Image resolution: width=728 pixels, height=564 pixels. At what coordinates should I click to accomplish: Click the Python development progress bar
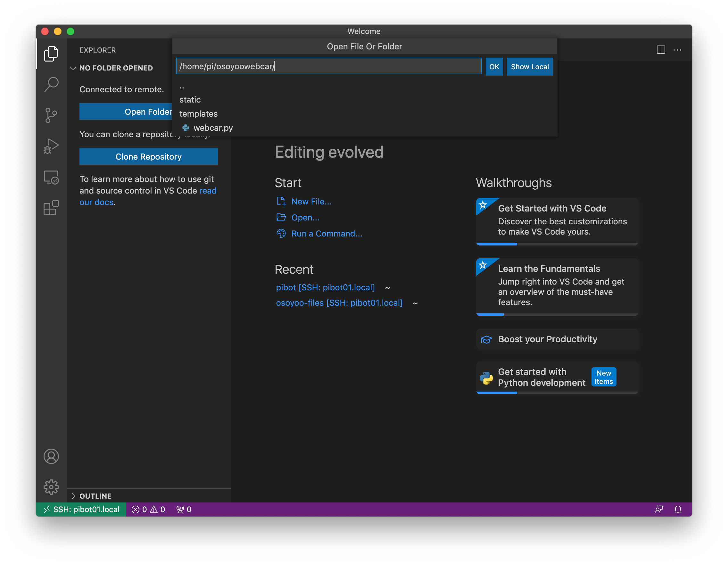tap(557, 393)
